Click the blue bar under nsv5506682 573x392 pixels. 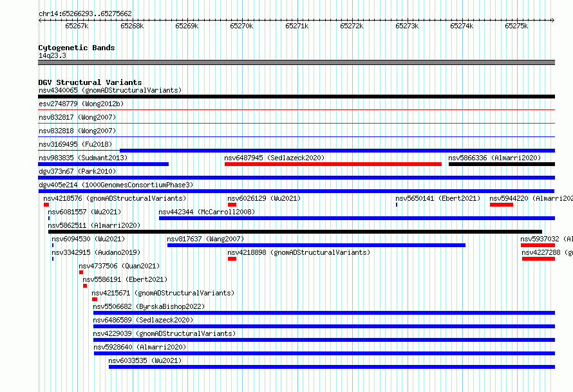[324, 313]
